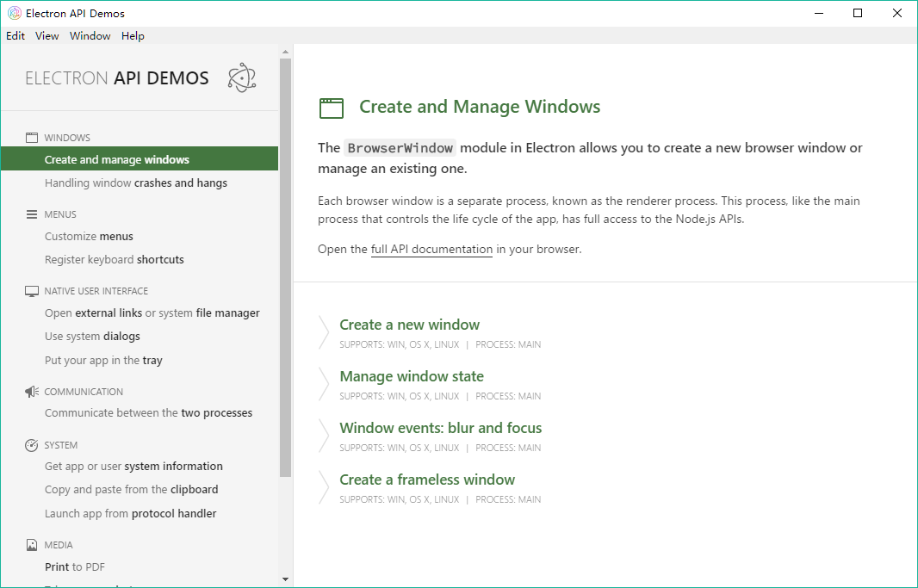Image resolution: width=918 pixels, height=588 pixels.
Task: Click the Communication megaphone icon
Action: tap(32, 392)
